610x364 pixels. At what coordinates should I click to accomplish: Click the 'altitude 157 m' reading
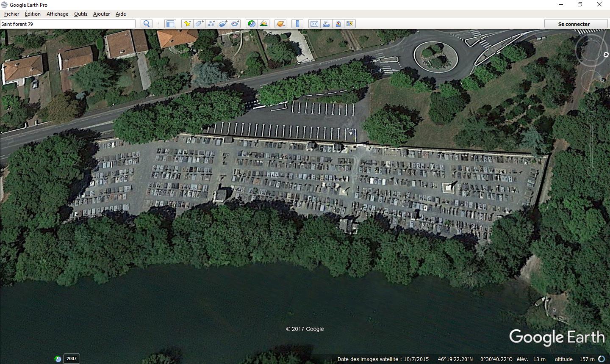(x=575, y=359)
